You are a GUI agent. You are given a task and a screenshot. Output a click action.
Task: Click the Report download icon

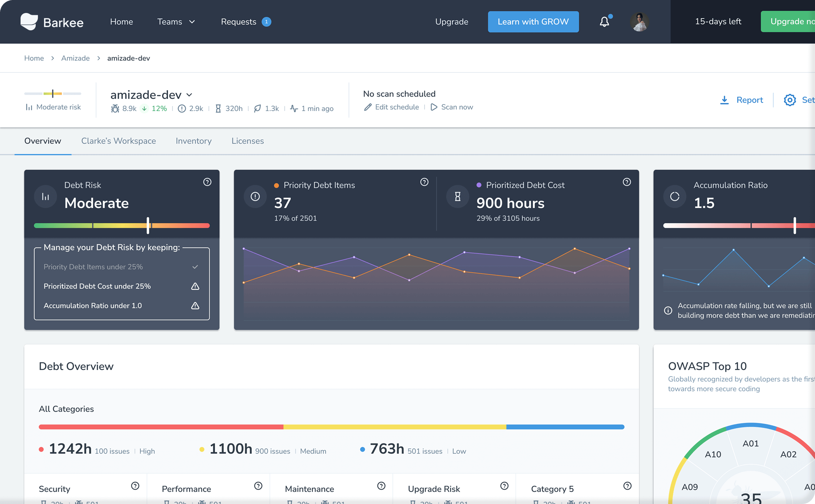724,100
